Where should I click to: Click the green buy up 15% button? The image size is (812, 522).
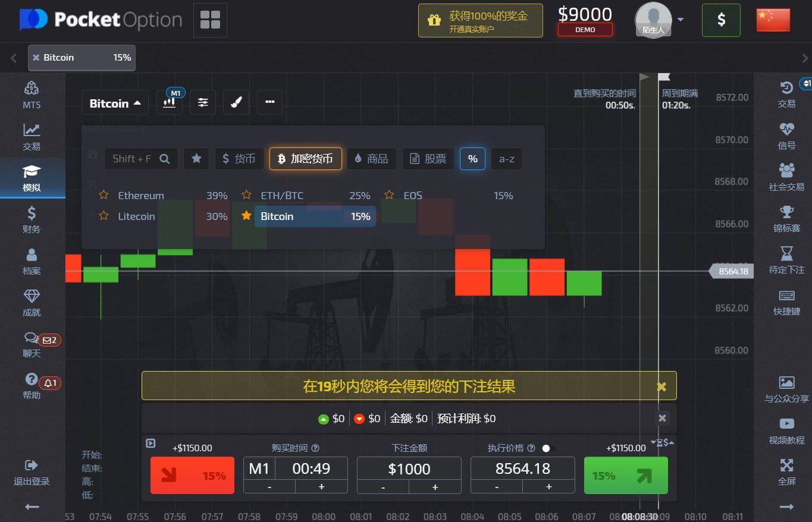click(x=626, y=476)
